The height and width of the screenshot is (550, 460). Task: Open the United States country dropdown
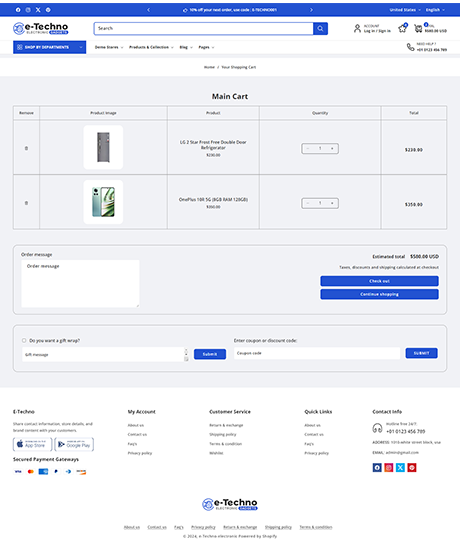pos(405,10)
